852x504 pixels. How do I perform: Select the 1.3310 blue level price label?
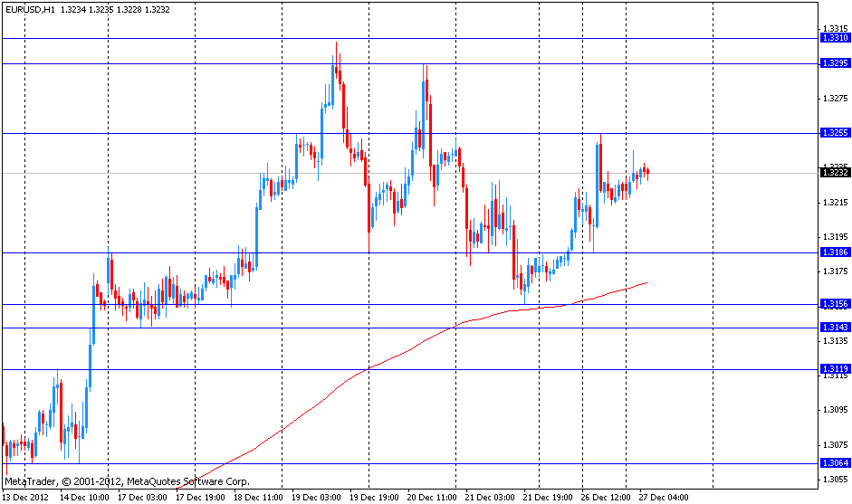coord(835,38)
